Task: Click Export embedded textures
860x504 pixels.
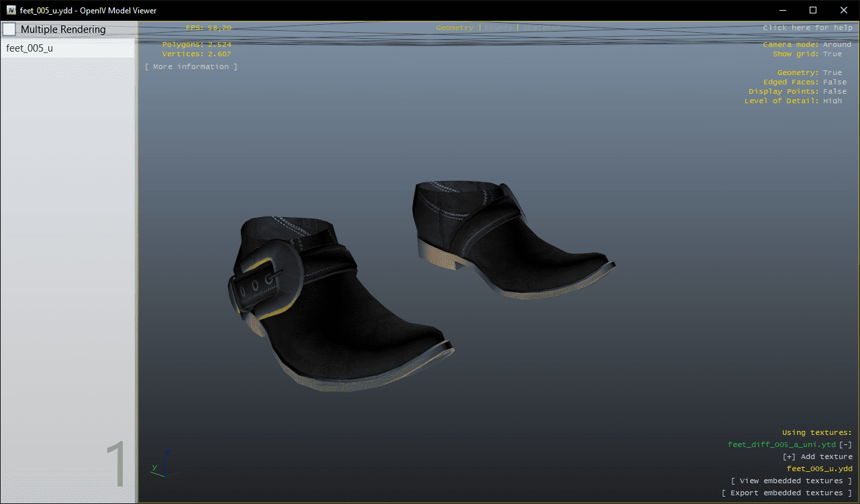Action: click(786, 493)
